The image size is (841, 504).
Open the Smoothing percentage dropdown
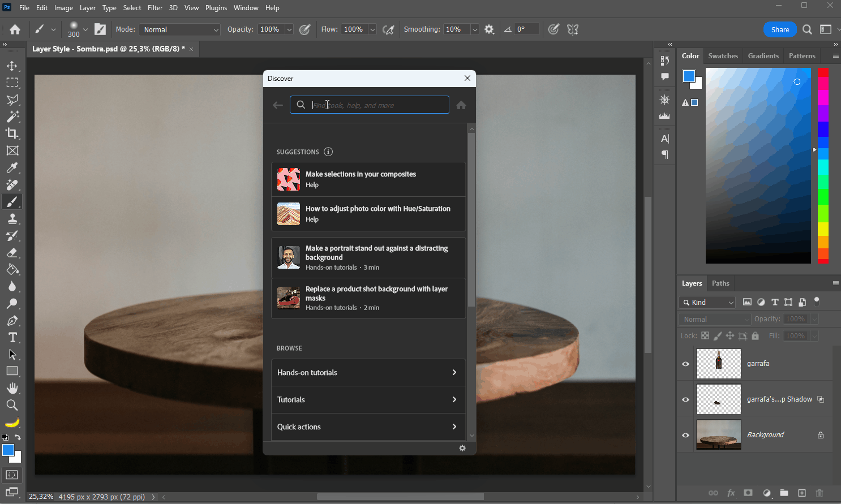[x=475, y=29]
